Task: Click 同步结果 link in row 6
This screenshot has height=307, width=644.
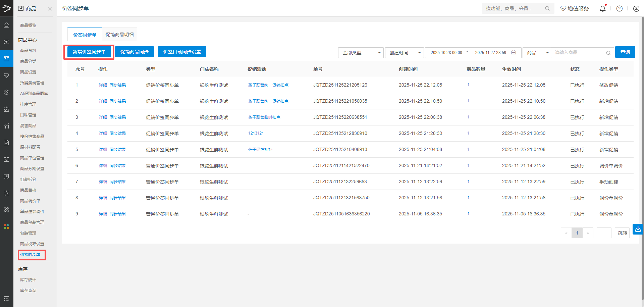Action: click(118, 166)
